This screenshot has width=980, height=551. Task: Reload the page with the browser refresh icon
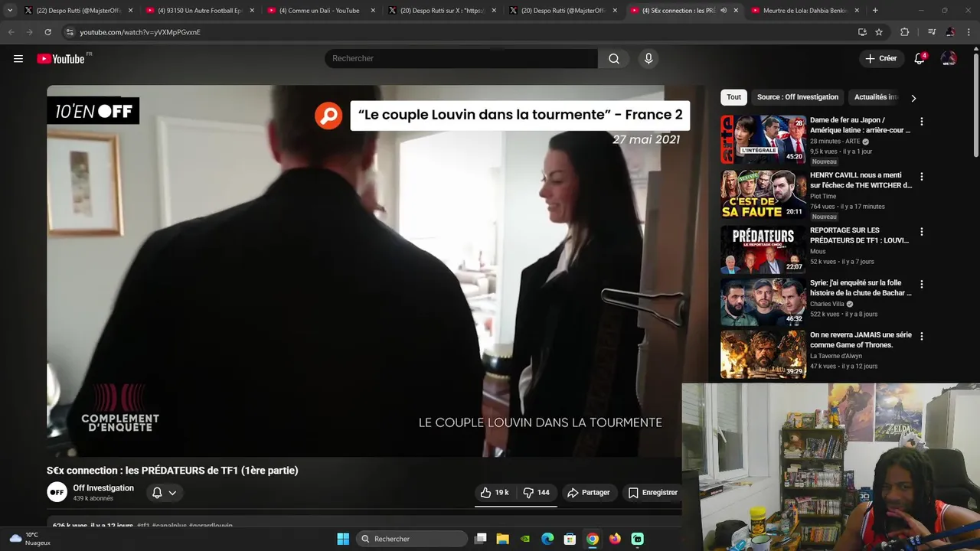[47, 32]
